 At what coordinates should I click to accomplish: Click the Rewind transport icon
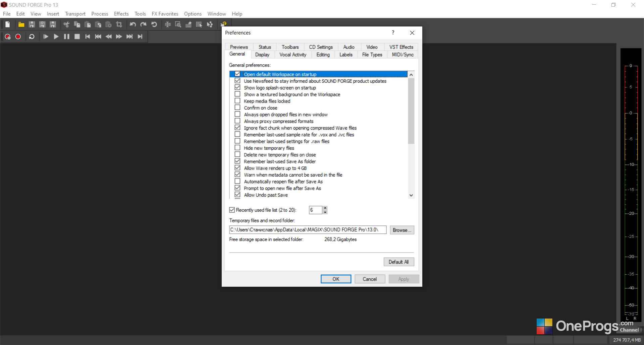tap(109, 37)
